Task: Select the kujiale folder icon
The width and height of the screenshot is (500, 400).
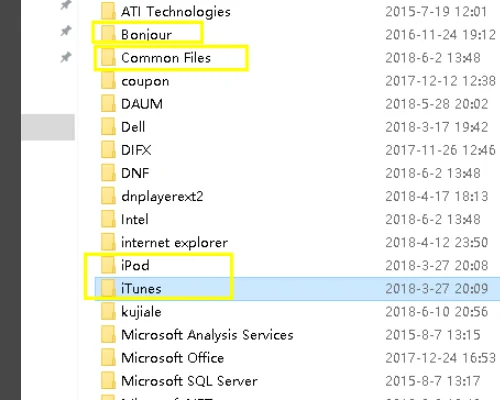Action: point(108,311)
